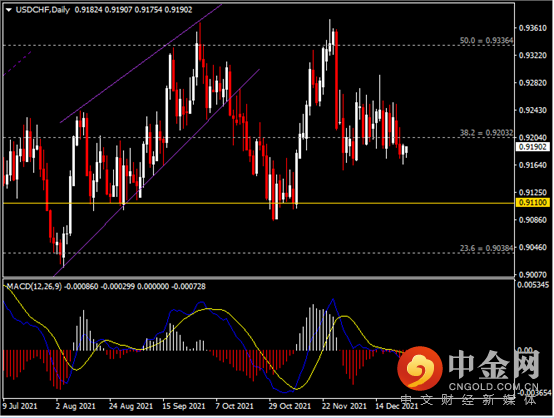Select the 0.005345 MACD scale value

point(534,285)
